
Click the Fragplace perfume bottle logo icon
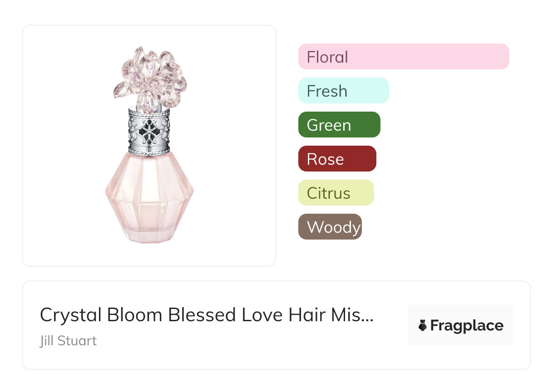coord(423,325)
